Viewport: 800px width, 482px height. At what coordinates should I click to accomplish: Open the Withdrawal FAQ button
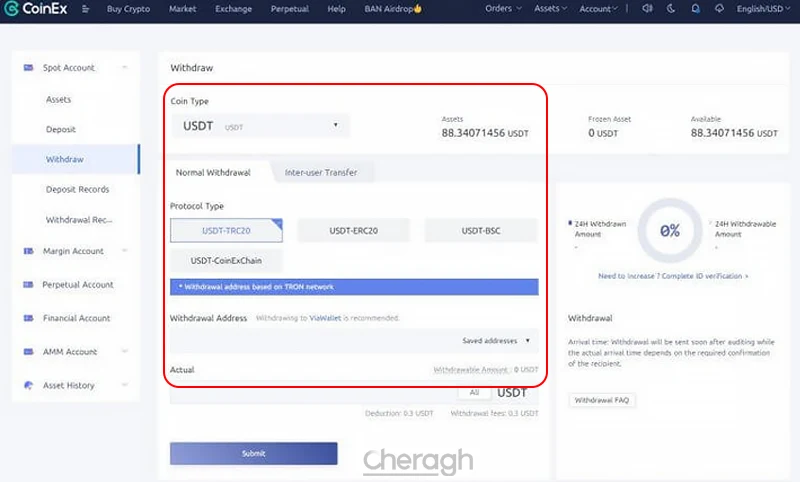pos(602,400)
